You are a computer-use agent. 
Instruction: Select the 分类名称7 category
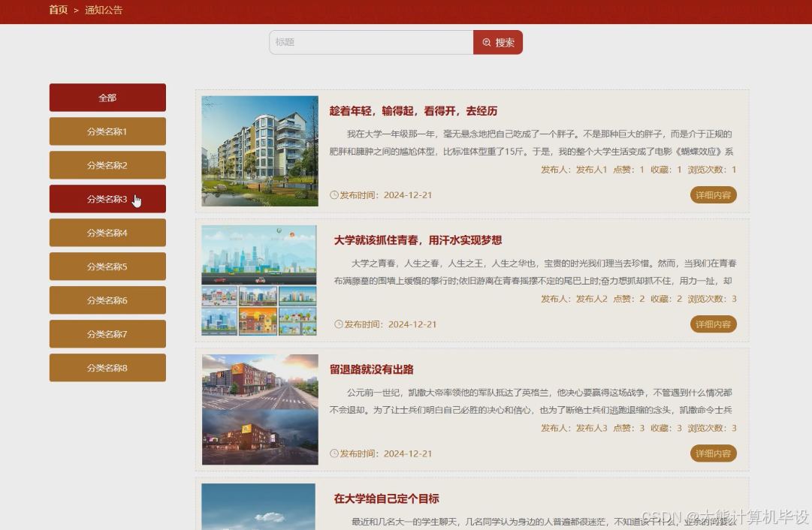pos(107,334)
